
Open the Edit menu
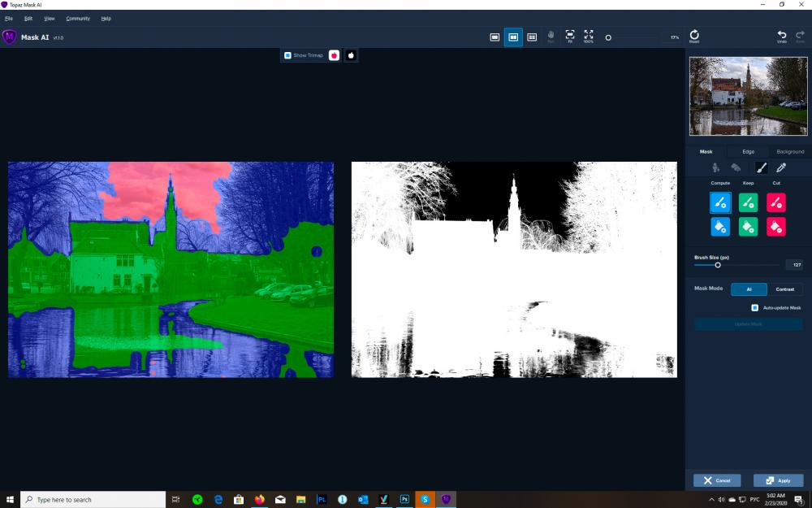28,19
